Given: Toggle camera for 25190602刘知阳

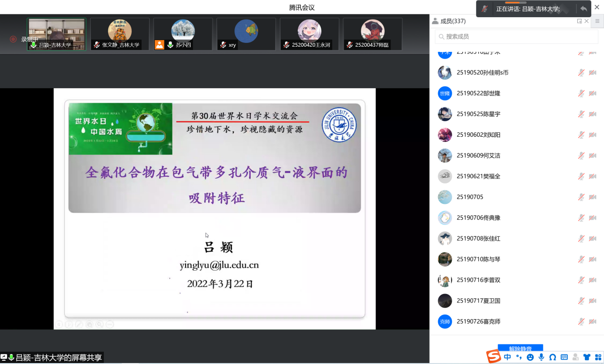Looking at the screenshot, I should pyautogui.click(x=593, y=135).
